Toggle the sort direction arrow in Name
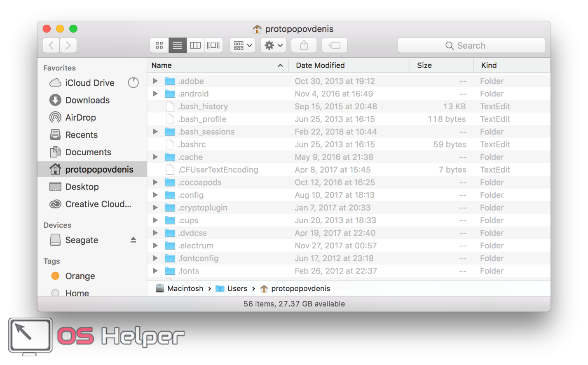Viewport: 588px width, 365px height. (x=280, y=66)
